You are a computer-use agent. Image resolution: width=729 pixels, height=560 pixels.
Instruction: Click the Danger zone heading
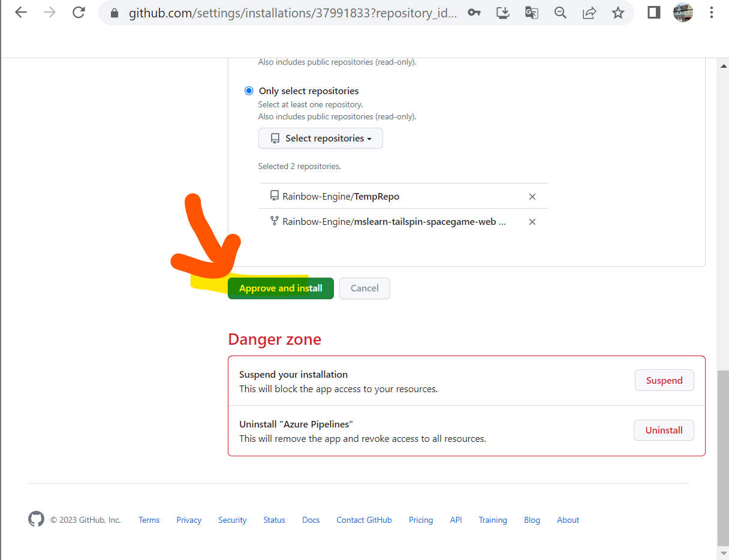point(275,339)
